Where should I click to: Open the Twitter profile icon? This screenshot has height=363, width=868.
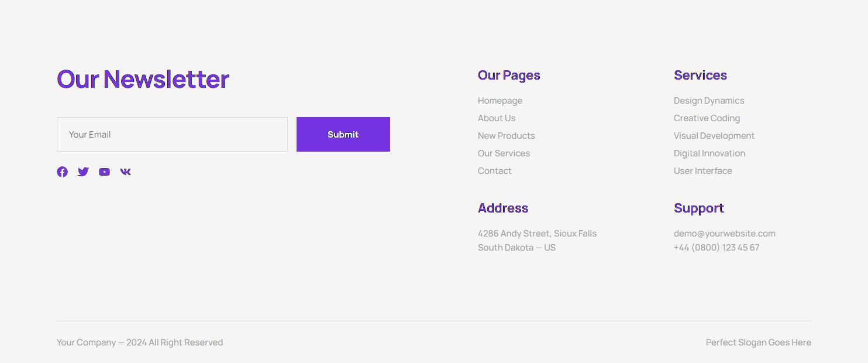point(83,172)
